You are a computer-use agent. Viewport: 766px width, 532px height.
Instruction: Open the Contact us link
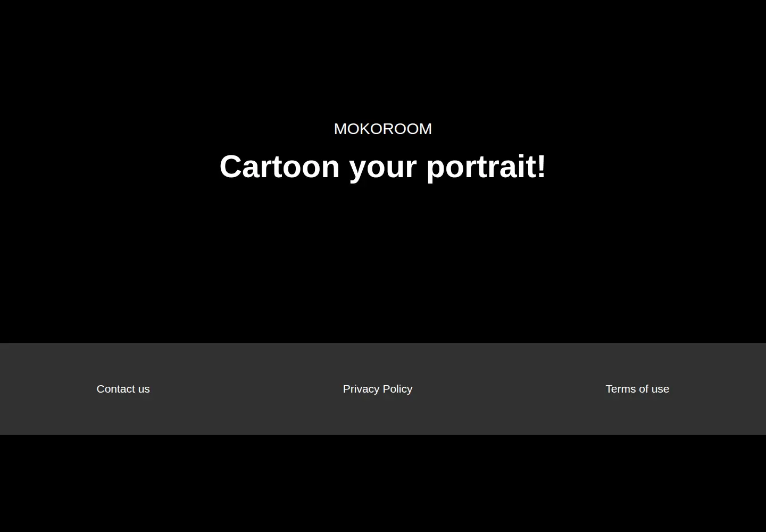point(123,389)
